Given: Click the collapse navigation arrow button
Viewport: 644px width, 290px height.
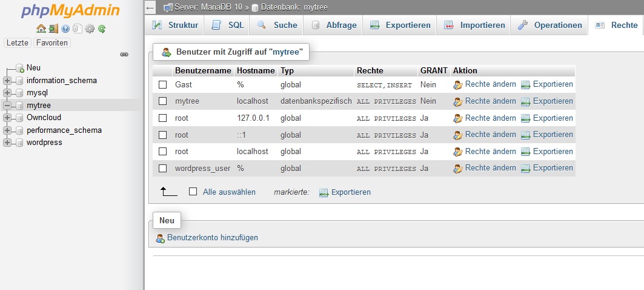Looking at the screenshot, I should click(x=151, y=7).
